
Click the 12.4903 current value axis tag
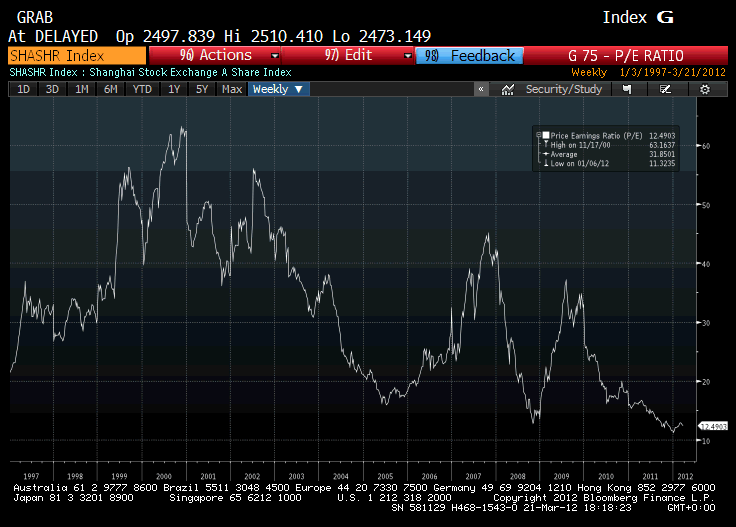[713, 426]
